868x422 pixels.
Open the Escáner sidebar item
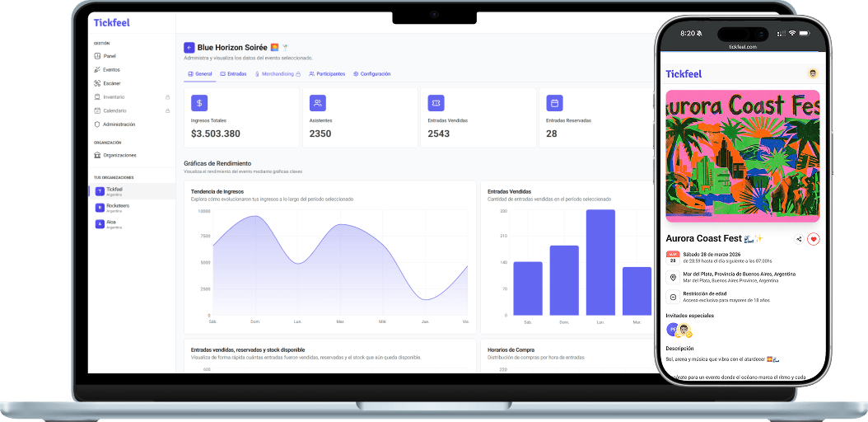(x=111, y=83)
